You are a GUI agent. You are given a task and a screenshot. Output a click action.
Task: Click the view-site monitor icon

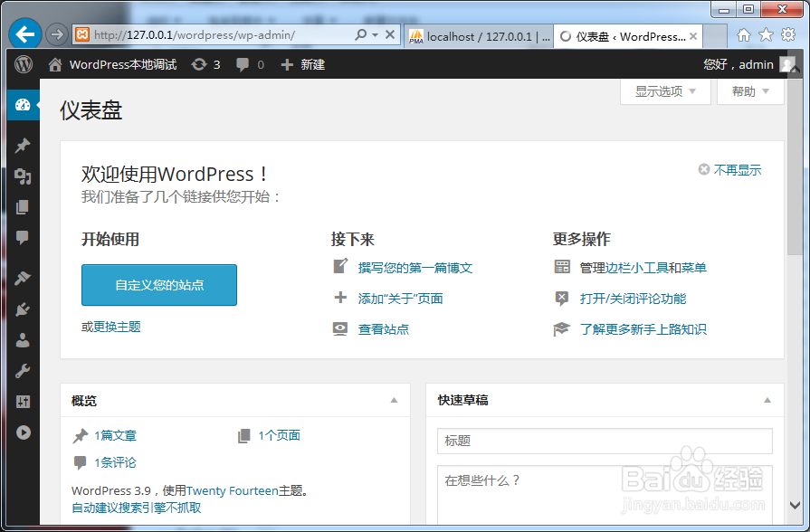coord(340,329)
